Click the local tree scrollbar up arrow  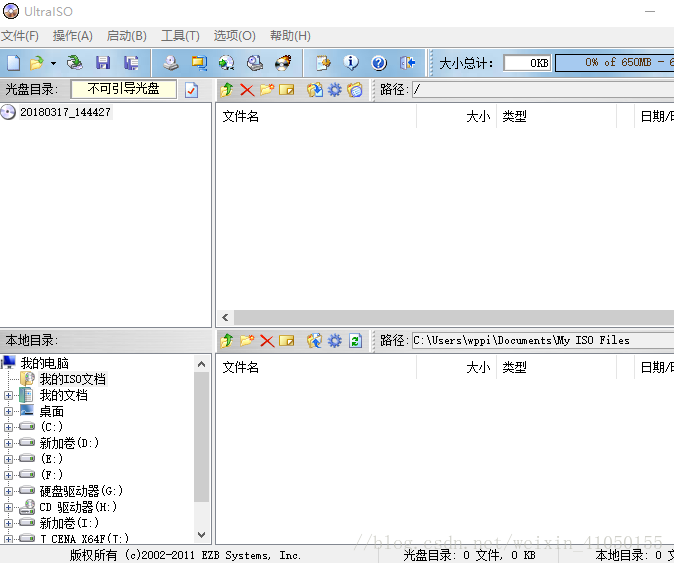point(201,364)
